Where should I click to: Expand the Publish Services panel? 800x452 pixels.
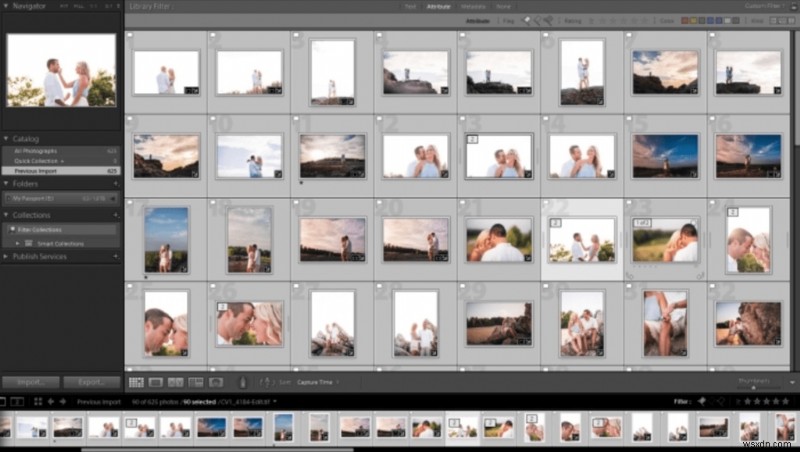(6, 257)
